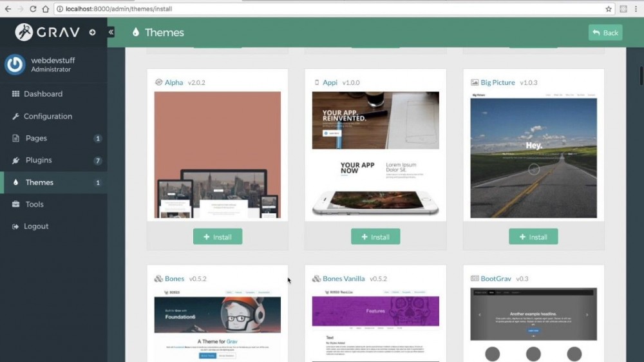The image size is (644, 362).
Task: Go to Pages in the sidebar
Action: pos(36,138)
